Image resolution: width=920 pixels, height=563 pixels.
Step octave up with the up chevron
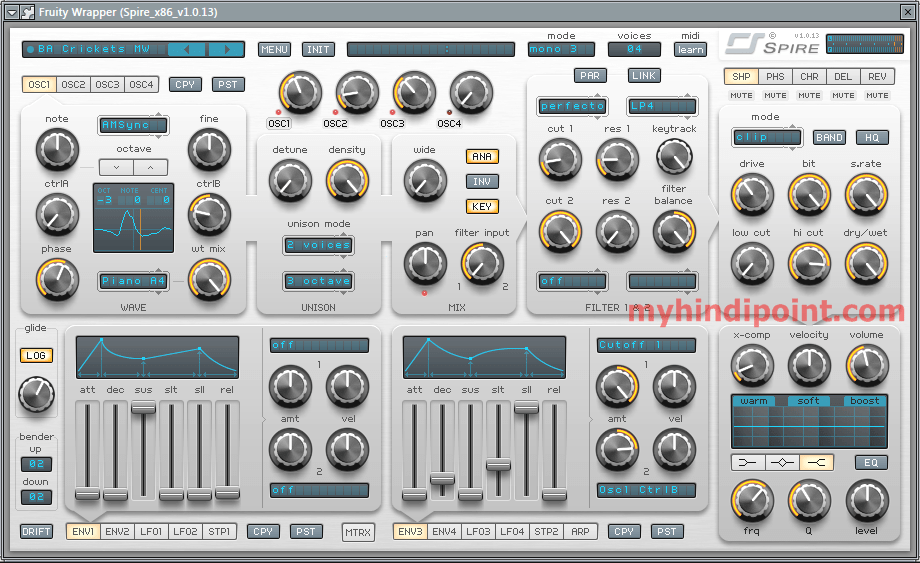(150, 168)
